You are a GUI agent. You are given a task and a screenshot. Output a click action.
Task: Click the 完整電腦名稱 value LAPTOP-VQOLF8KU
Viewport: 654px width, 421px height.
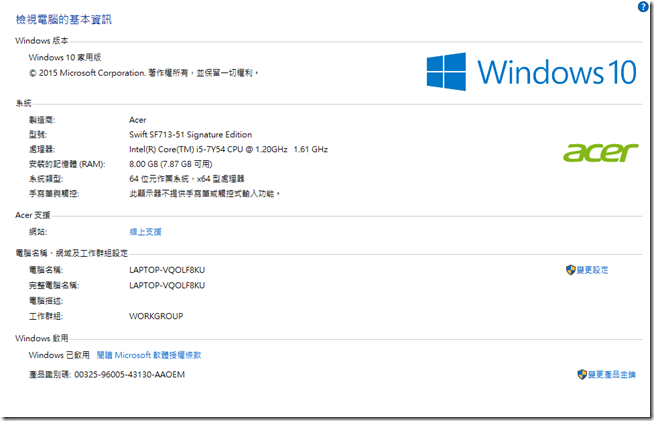(167, 285)
